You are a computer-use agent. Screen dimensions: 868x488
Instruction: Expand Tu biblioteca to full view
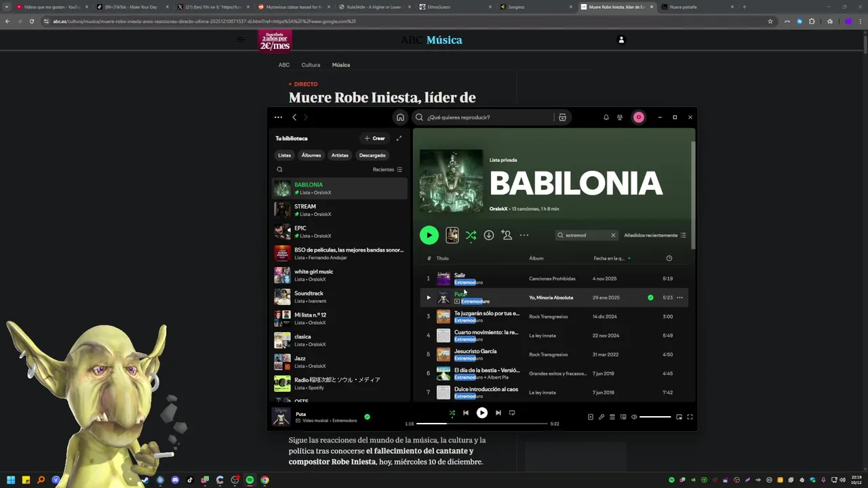click(x=399, y=138)
